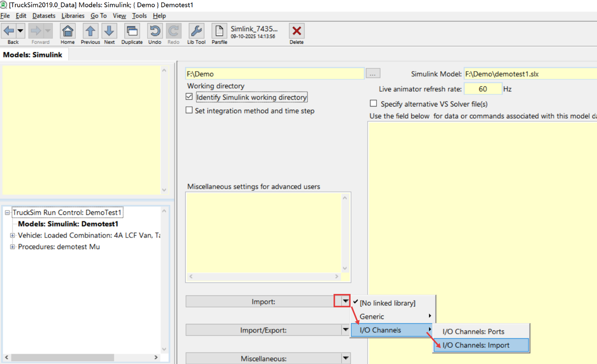
Task: Select TruckSim Run Control: DemoTest1 tree item
Action: [x=67, y=213]
